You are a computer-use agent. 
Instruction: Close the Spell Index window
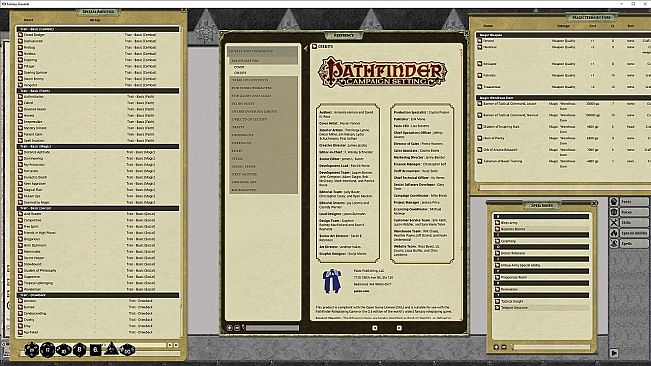594,203
